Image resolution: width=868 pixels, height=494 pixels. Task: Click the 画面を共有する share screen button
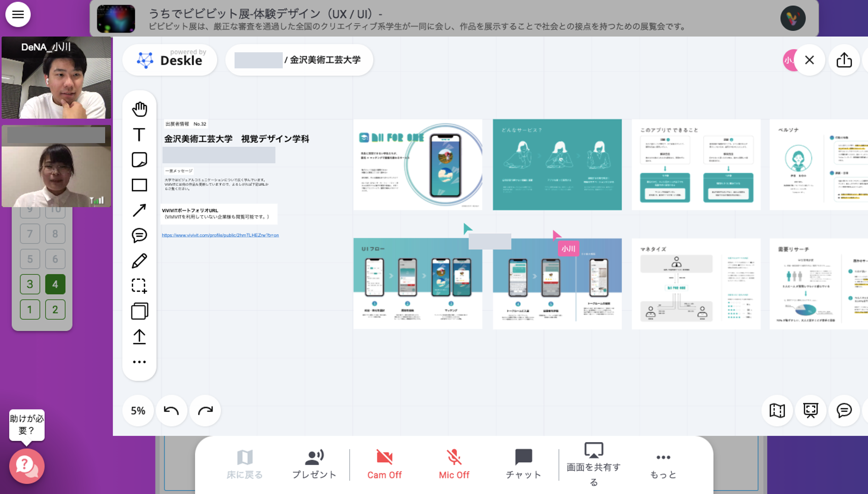coord(593,464)
